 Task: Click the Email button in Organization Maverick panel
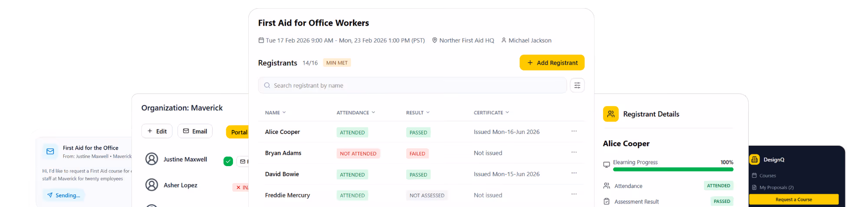pyautogui.click(x=195, y=131)
